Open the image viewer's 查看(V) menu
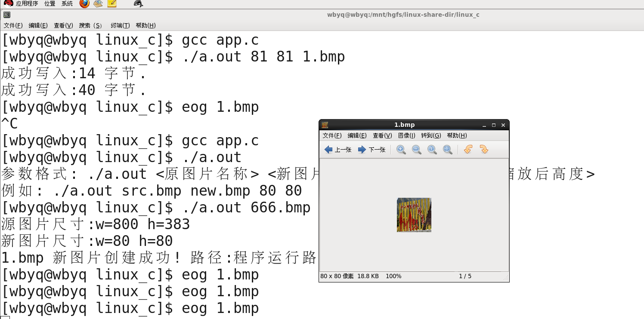The width and height of the screenshot is (644, 319). click(382, 135)
